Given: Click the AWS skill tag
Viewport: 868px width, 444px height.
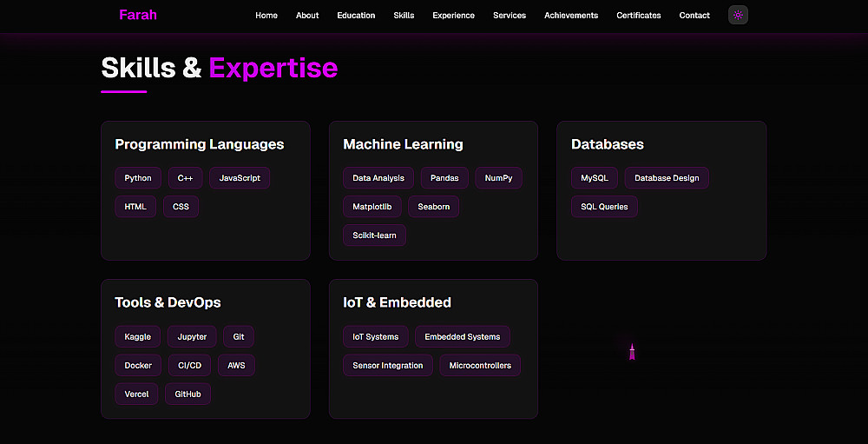Looking at the screenshot, I should pos(236,365).
